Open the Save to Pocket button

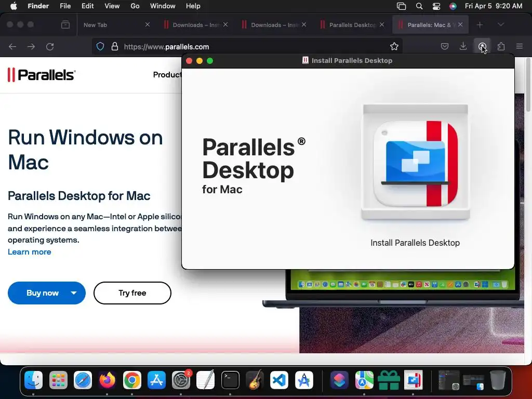point(445,46)
